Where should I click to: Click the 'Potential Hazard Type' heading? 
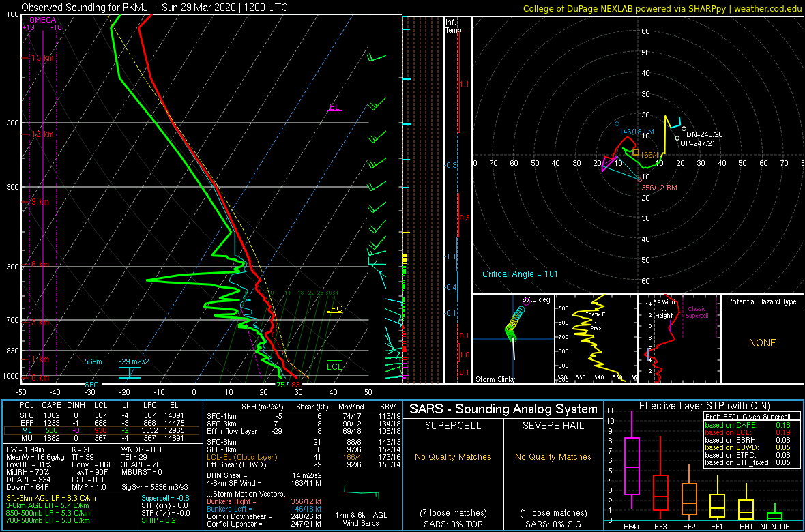761,301
